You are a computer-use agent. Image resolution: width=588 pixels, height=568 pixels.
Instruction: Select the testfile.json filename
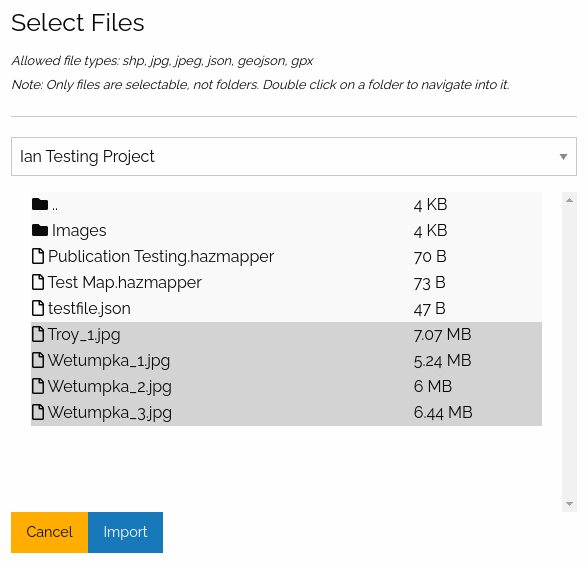[x=89, y=309]
